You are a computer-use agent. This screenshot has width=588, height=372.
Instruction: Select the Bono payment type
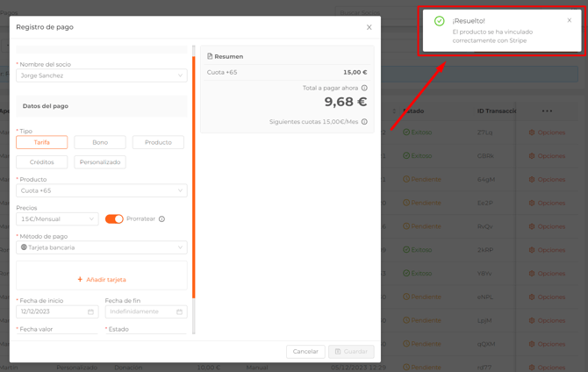(x=100, y=142)
